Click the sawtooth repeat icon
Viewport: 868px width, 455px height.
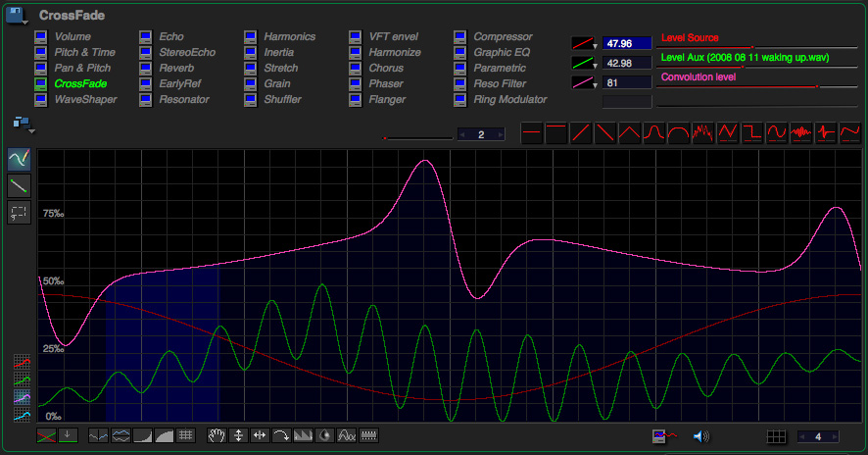tap(303, 435)
